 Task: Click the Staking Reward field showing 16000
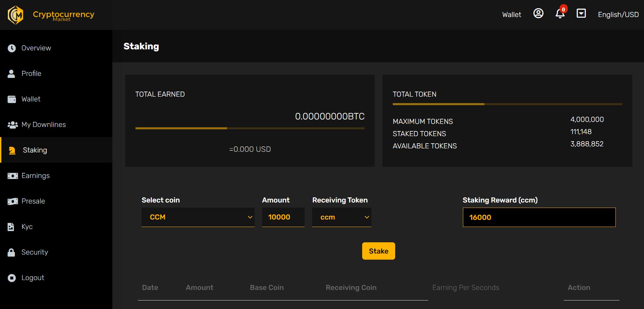(x=539, y=217)
